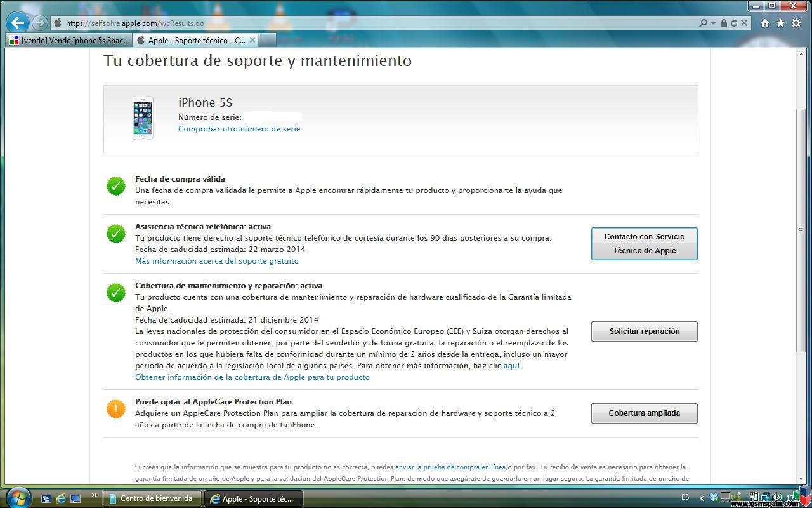Follow the 'aquí' link for more information

[512, 366]
